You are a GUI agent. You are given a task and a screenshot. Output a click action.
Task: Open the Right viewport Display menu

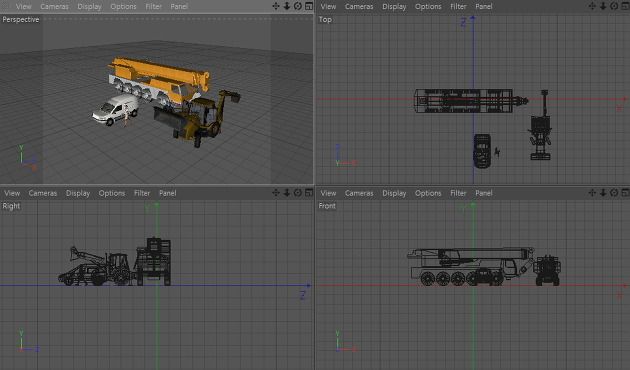[x=78, y=193]
